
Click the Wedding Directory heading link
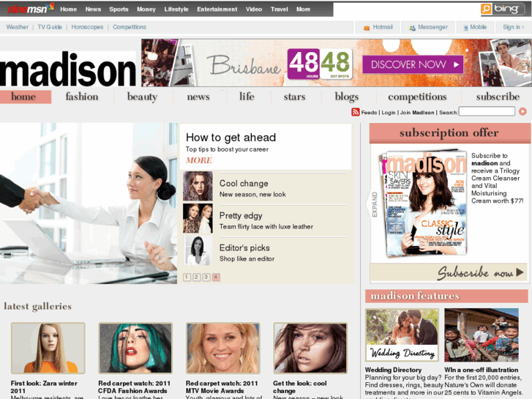(x=393, y=370)
